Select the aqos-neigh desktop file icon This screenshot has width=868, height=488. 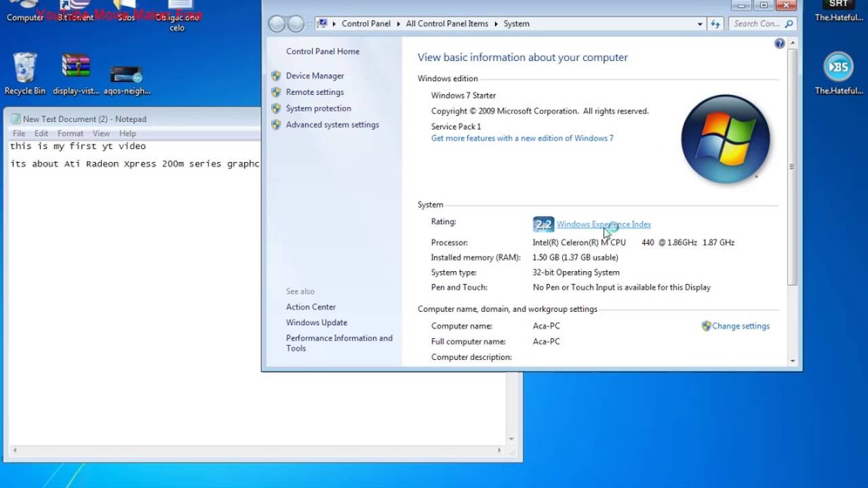(127, 81)
